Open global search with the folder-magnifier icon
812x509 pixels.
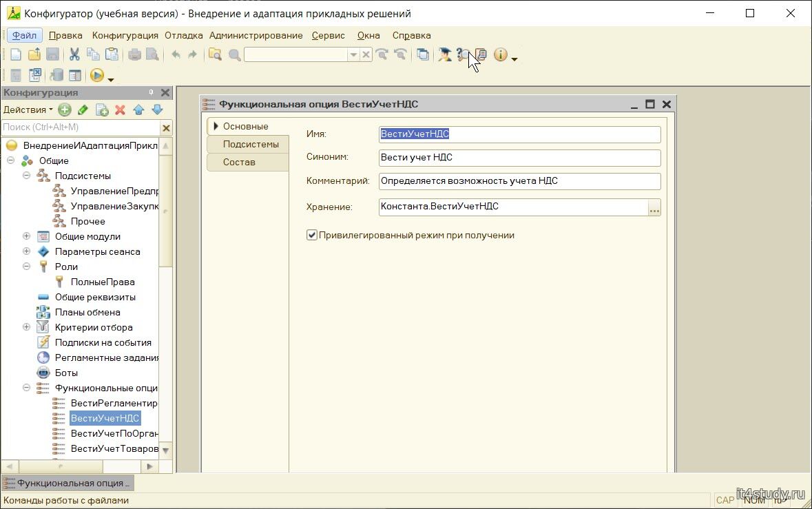pyautogui.click(x=215, y=55)
